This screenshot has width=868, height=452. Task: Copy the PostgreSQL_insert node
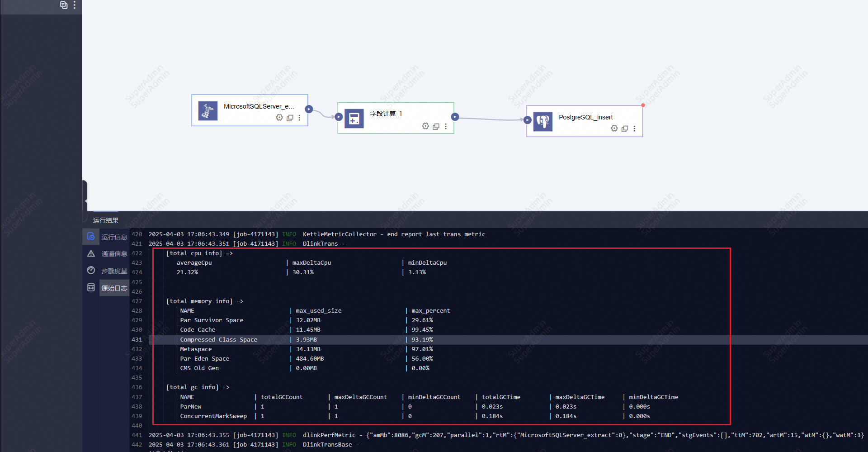[x=625, y=128]
